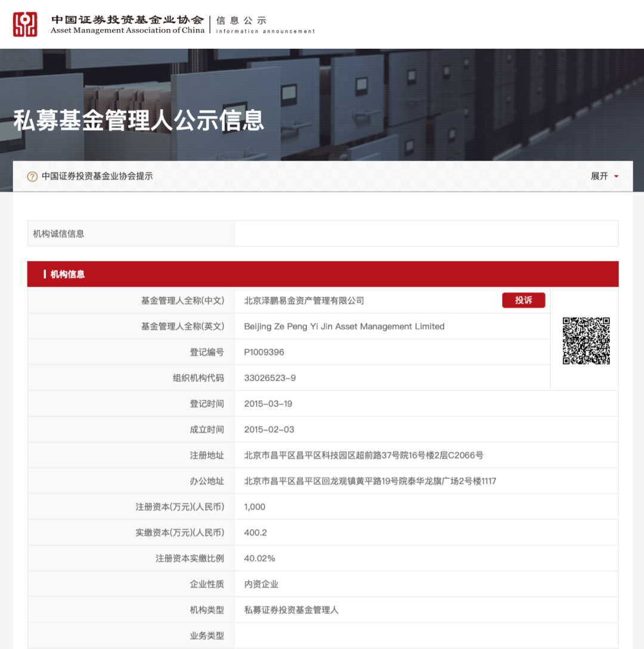The height and width of the screenshot is (649, 644).
Task: Click the 投诉 complaint button
Action: [x=524, y=300]
